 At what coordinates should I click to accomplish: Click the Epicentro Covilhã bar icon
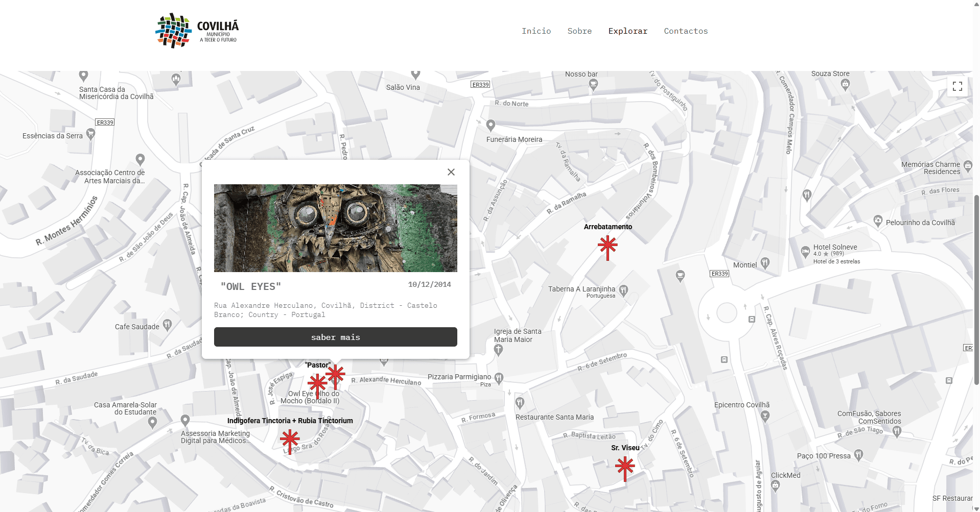[765, 417]
